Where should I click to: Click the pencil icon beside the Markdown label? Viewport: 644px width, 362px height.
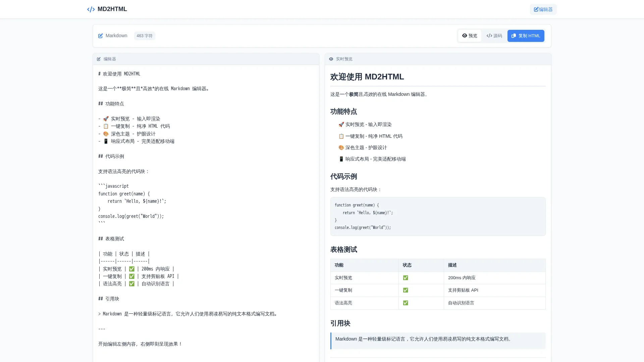pyautogui.click(x=100, y=36)
